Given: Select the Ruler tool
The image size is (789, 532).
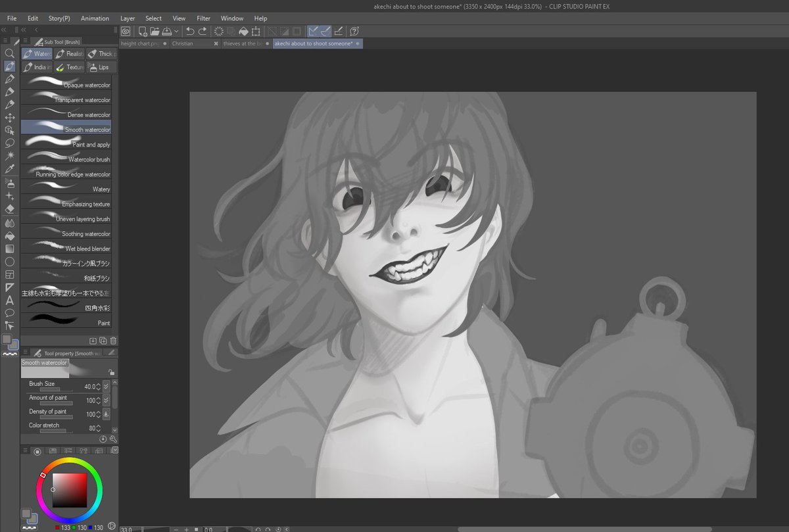Looking at the screenshot, I should (9, 287).
